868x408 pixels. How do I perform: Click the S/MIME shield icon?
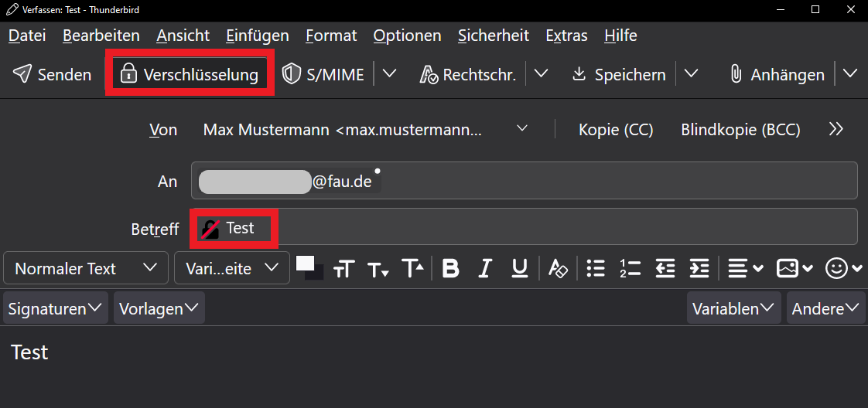pyautogui.click(x=292, y=74)
